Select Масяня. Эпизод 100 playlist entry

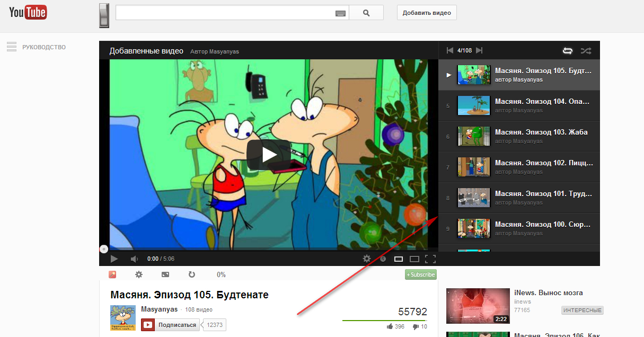[x=519, y=228]
